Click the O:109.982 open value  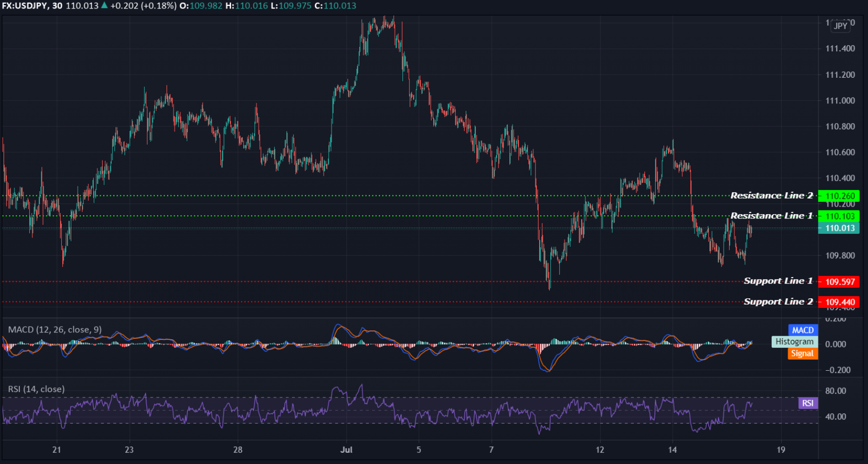[201, 6]
